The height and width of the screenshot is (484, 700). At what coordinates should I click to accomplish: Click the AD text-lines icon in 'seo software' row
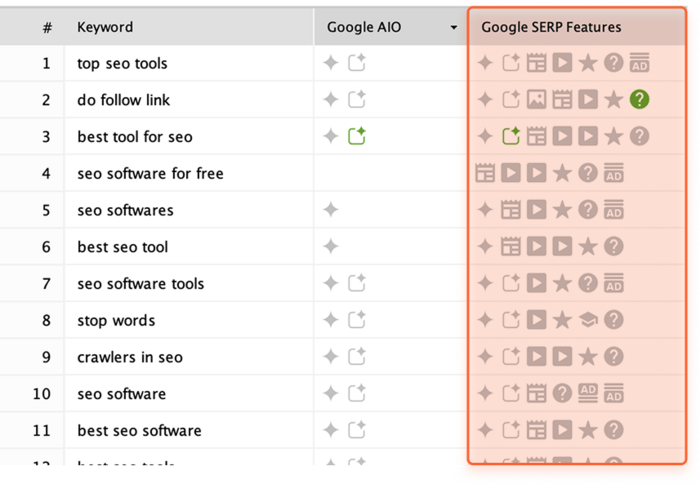588,393
